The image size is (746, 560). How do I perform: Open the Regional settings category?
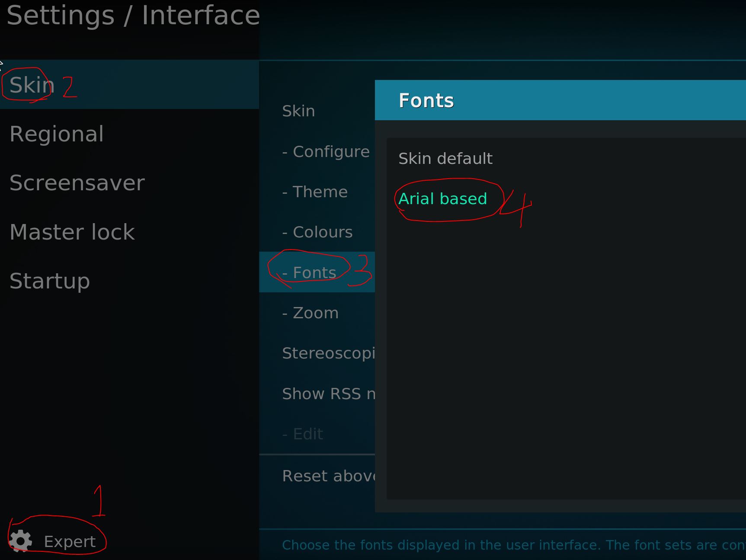tap(129, 134)
